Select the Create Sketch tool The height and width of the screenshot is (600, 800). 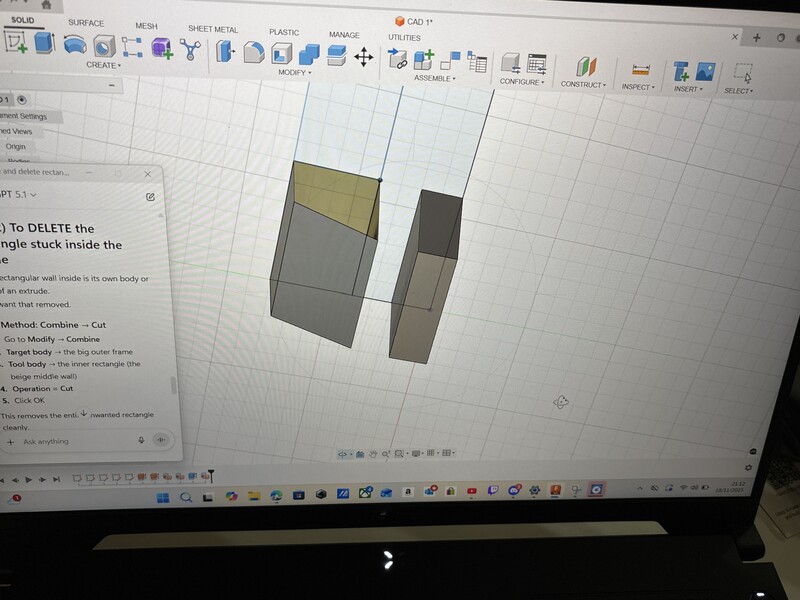(16, 42)
